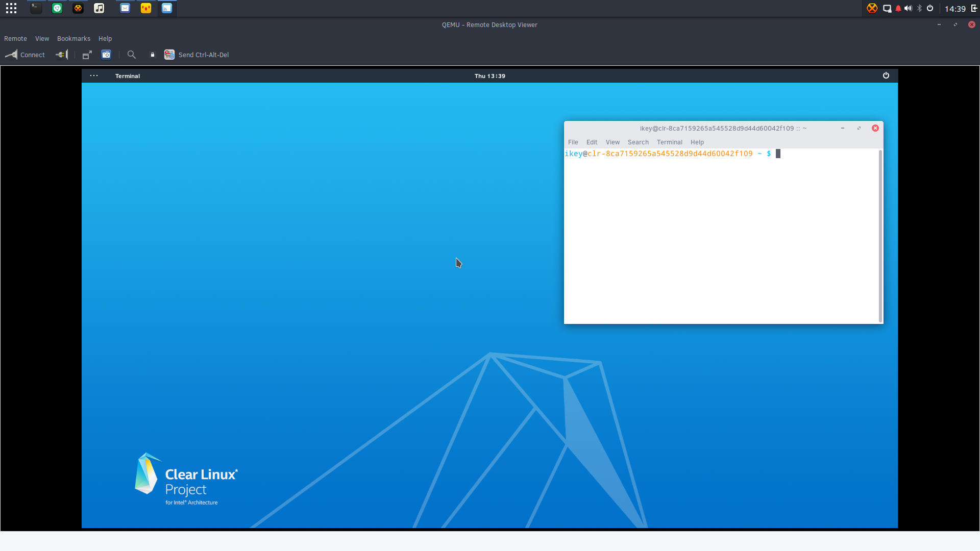Open the terminal window's Help menu
The width and height of the screenshot is (980, 551).
click(x=697, y=142)
